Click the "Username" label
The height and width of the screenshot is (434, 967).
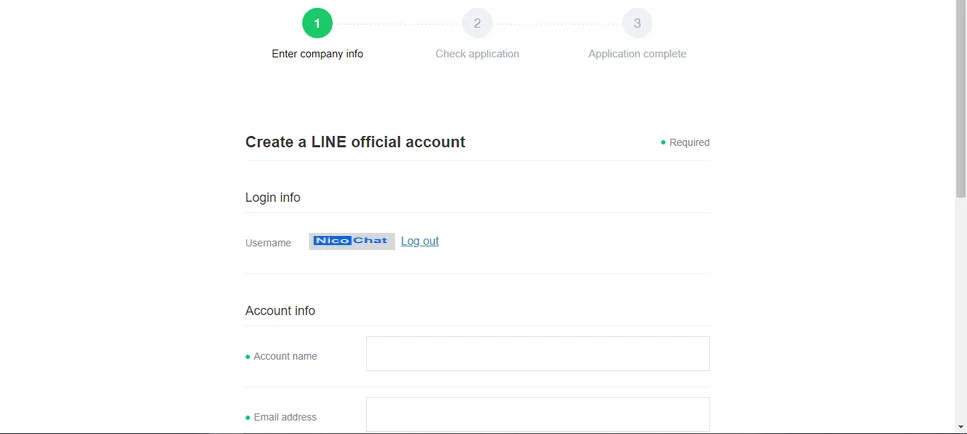click(x=268, y=243)
